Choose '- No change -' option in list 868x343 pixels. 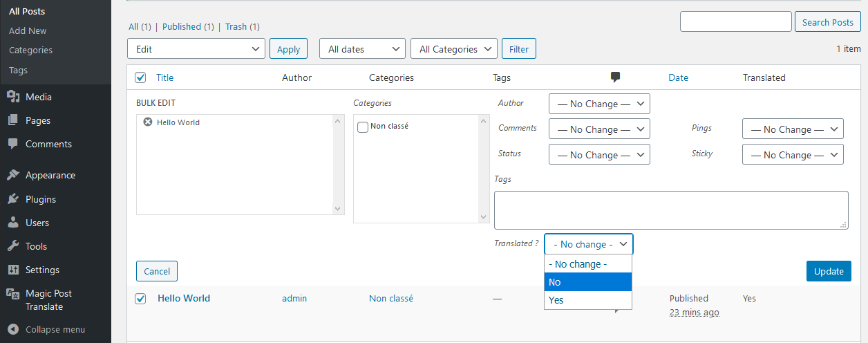[588, 264]
